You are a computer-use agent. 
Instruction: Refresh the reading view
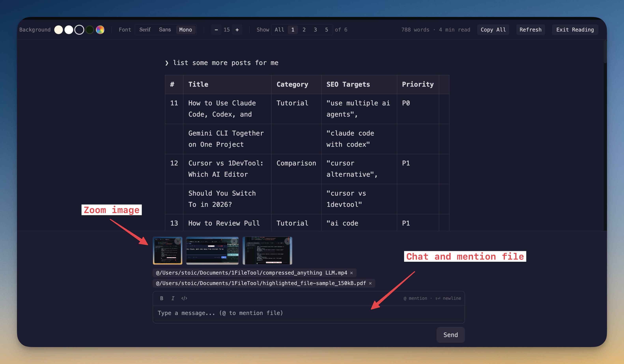pyautogui.click(x=530, y=29)
